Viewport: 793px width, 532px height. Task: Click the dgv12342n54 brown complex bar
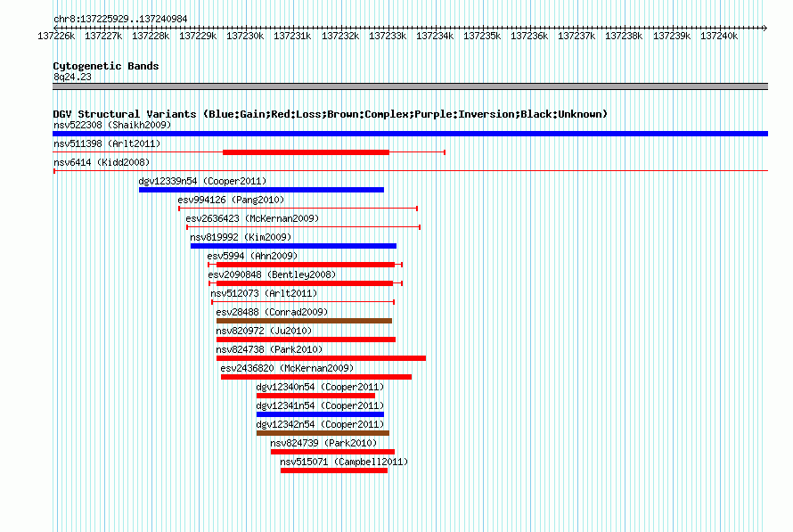[323, 433]
